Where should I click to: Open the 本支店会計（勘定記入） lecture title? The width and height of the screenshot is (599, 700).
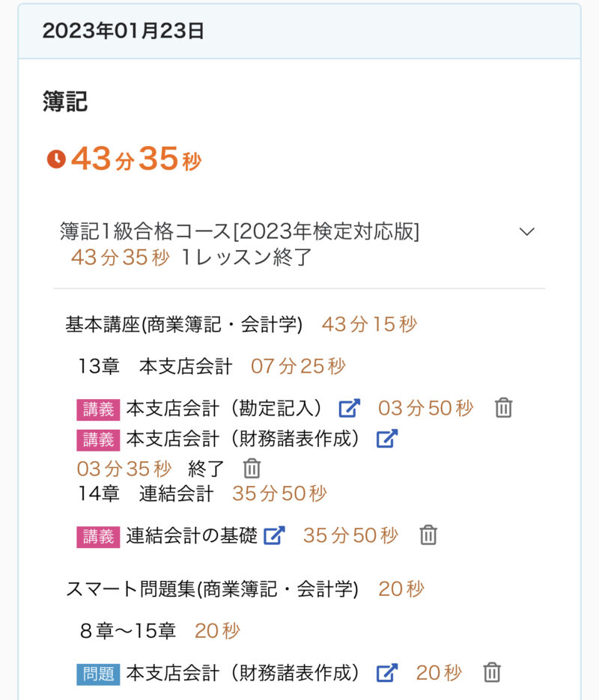tap(225, 408)
